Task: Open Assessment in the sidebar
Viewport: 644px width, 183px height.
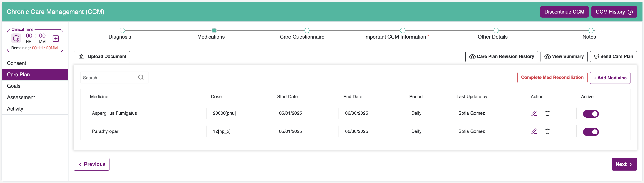Action: click(x=35, y=97)
